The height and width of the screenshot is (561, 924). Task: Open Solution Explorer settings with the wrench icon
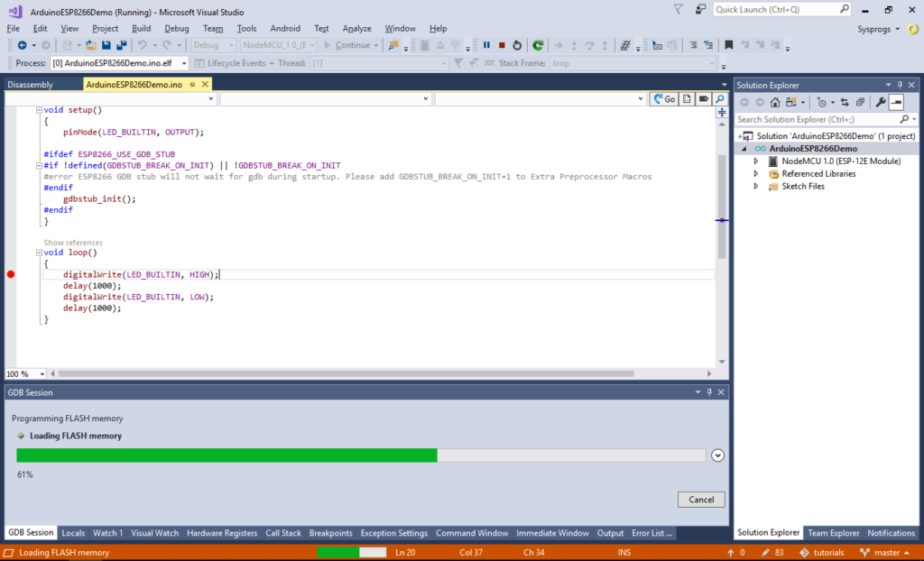(x=882, y=102)
